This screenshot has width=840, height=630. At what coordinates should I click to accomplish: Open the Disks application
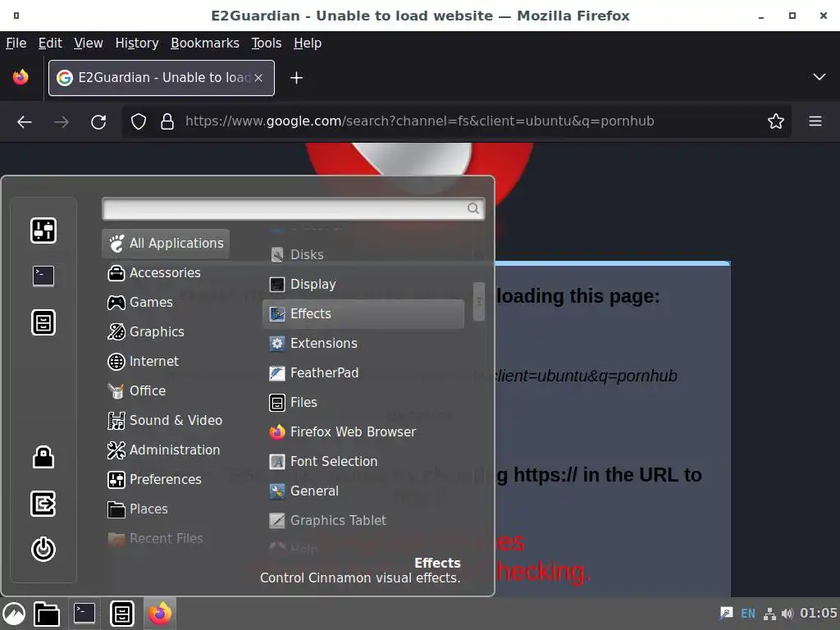click(363, 254)
